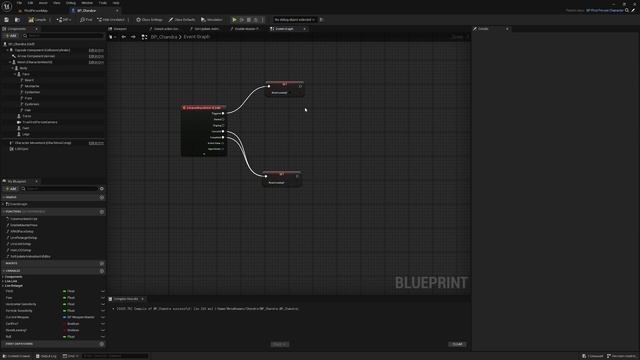640x360 pixels.
Task: Collapse the Capsule Component tree row
Action: point(7,50)
